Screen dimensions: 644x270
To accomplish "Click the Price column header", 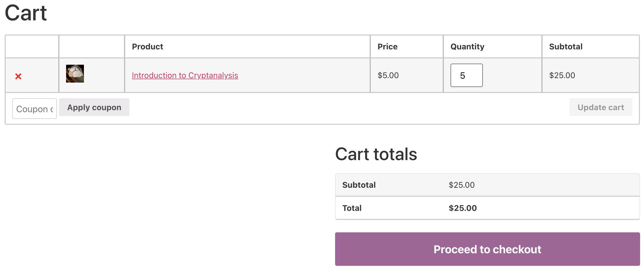I will (x=387, y=46).
